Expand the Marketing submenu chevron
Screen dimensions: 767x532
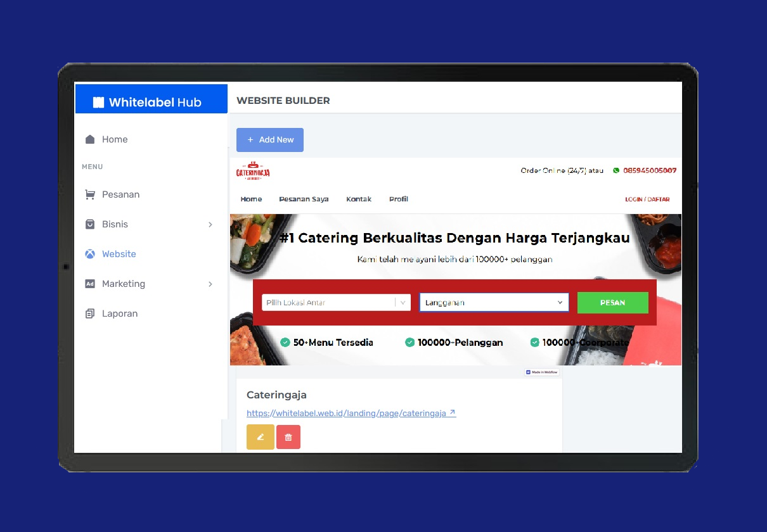(210, 284)
